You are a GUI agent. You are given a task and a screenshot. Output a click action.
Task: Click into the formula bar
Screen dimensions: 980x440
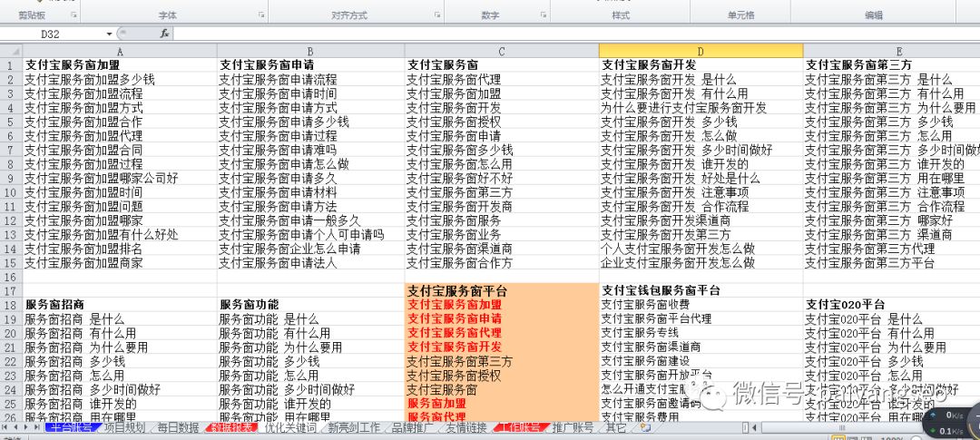pyautogui.click(x=575, y=34)
